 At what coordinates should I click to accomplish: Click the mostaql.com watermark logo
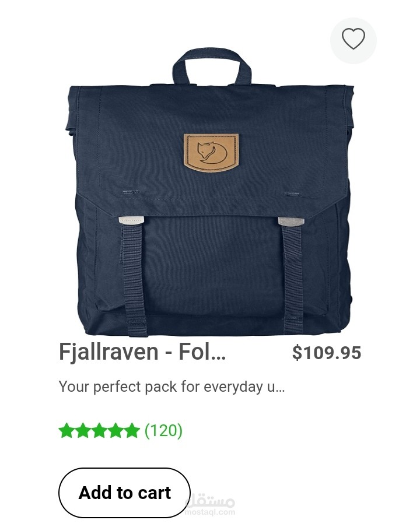210,506
